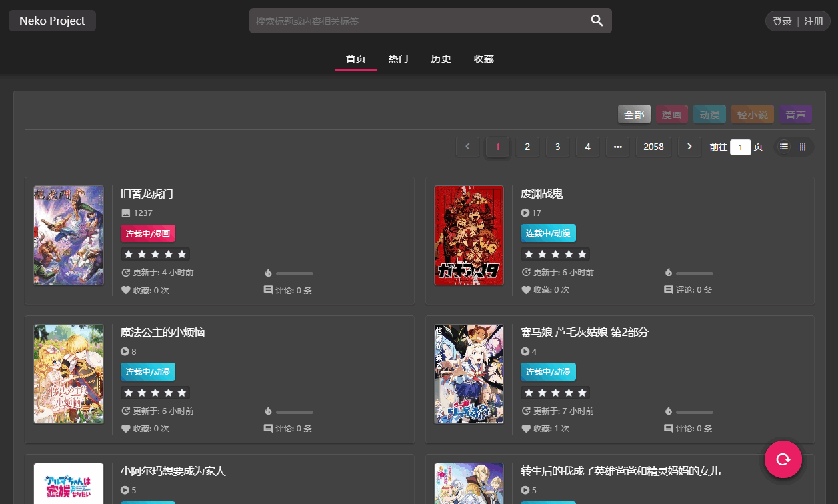This screenshot has width=838, height=504.
Task: Click the go-to page number input
Action: pos(741,147)
